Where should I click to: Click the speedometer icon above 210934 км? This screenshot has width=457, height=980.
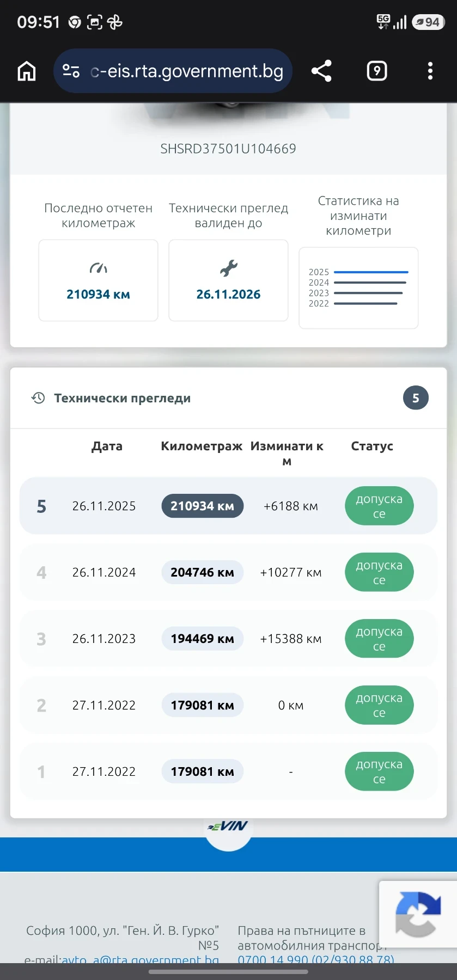[x=98, y=268]
